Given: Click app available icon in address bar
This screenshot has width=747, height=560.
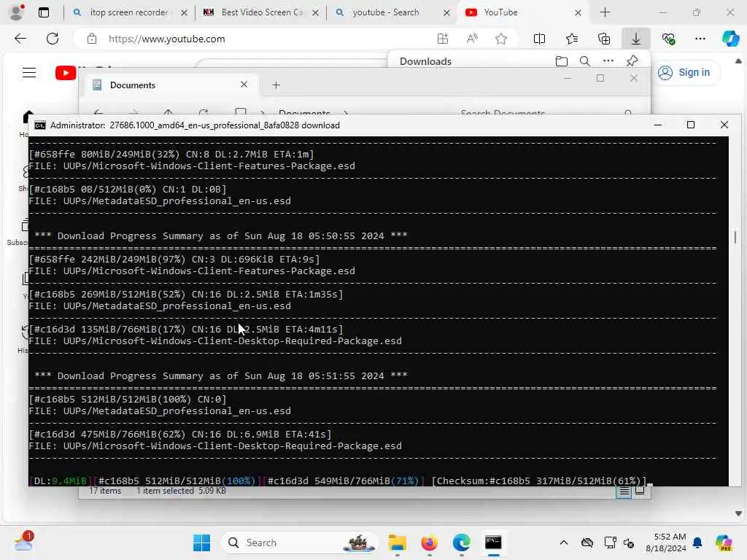Looking at the screenshot, I should (443, 39).
